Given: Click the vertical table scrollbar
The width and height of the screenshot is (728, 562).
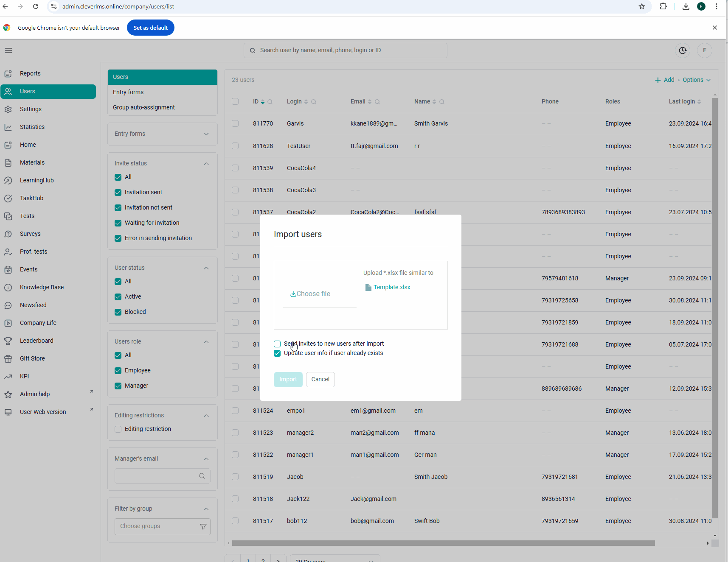Looking at the screenshot, I should [715, 308].
